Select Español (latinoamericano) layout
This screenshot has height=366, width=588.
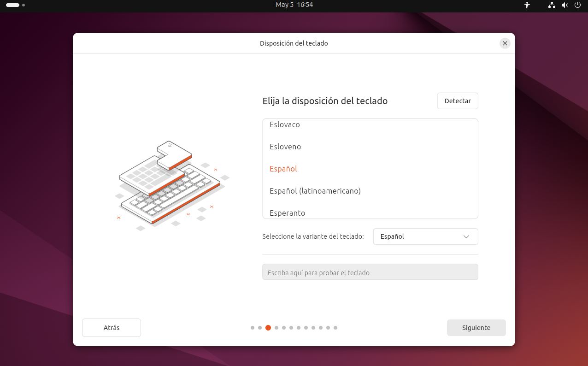315,191
